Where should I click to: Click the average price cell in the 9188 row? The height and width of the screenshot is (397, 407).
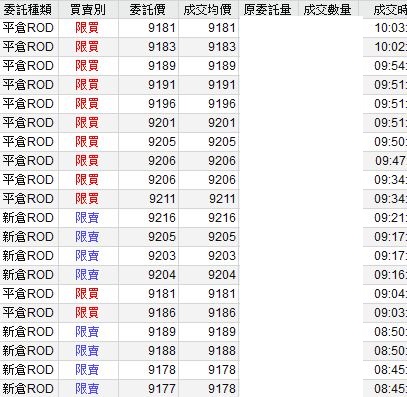click(x=208, y=351)
